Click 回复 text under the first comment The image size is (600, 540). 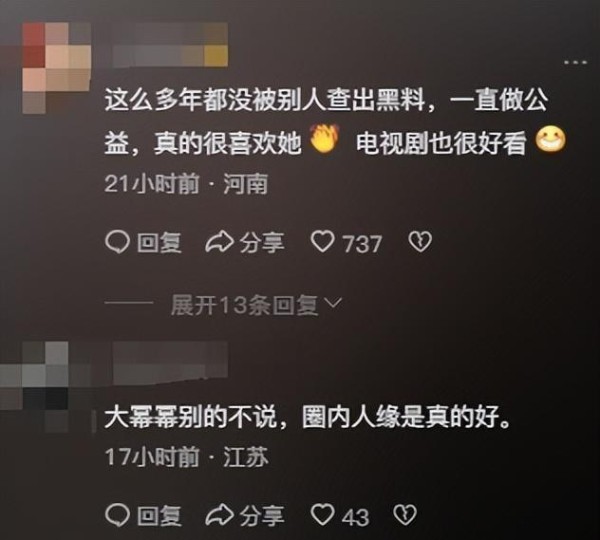[x=159, y=243]
